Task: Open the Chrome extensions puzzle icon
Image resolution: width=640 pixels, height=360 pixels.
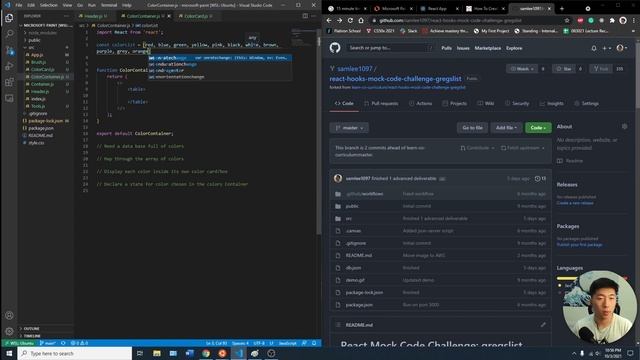Action: point(612,20)
